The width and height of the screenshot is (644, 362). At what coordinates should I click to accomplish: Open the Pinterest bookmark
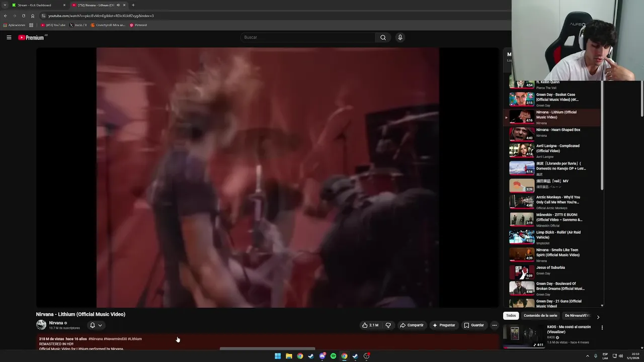coord(138,25)
